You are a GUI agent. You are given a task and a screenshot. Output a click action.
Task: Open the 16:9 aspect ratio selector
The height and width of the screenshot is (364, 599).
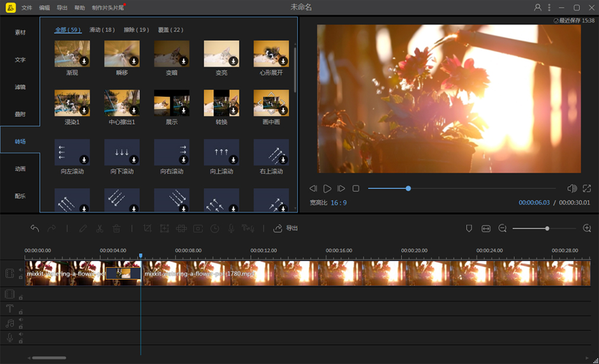coord(339,203)
